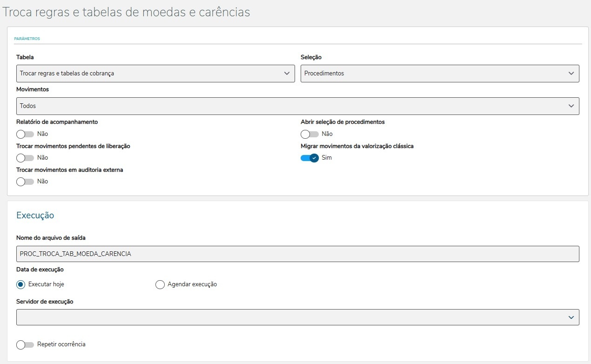Click the page title 'Troca regras e tabelas'
Screen dimensions: 591x364
(126, 13)
